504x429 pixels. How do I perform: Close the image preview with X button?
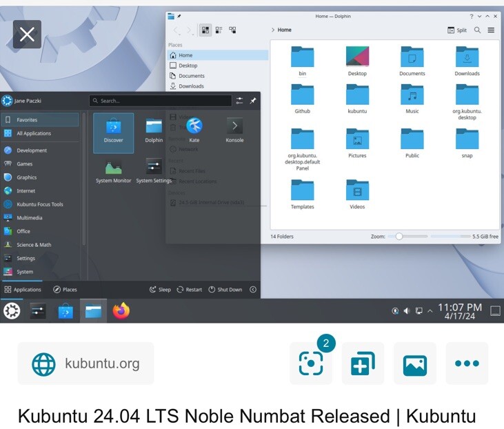pyautogui.click(x=27, y=34)
